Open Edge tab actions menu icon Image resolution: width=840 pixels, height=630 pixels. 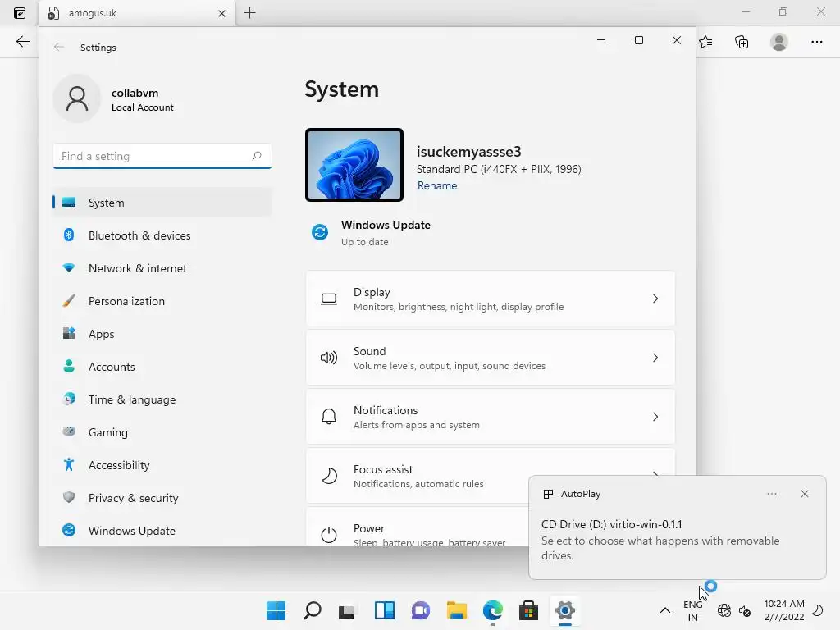20,13
